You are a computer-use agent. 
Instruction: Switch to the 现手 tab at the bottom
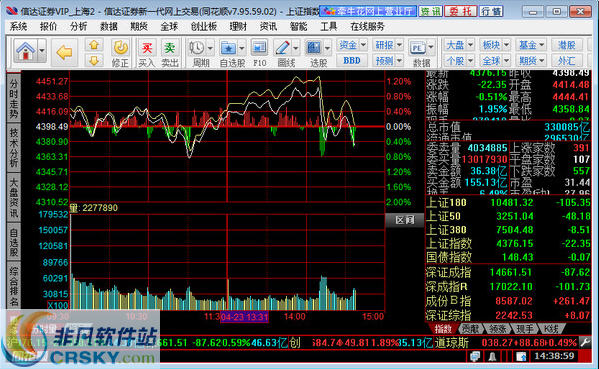click(525, 329)
